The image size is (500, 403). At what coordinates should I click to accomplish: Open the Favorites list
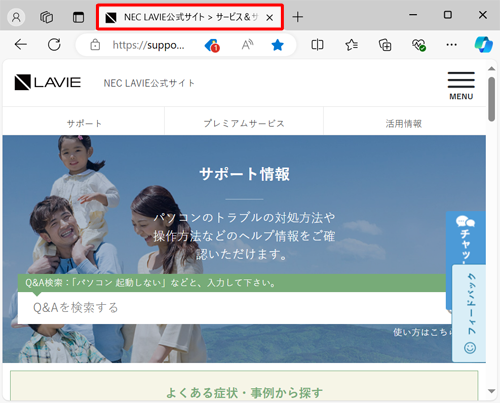pyautogui.click(x=351, y=45)
